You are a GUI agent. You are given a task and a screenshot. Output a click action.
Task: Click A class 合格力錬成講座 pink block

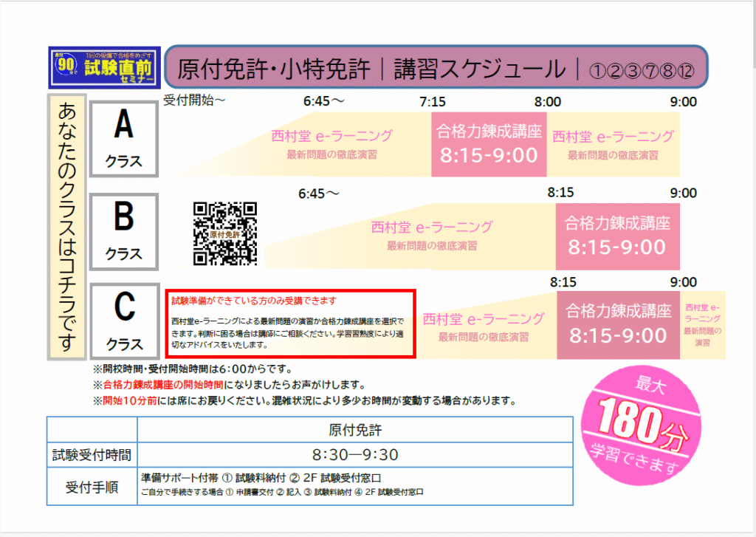pyautogui.click(x=489, y=144)
